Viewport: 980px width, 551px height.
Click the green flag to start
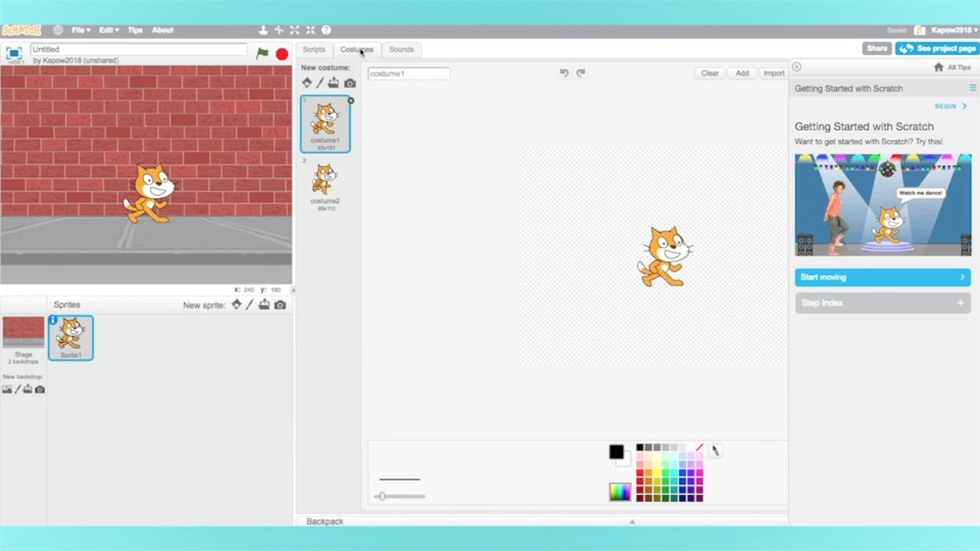point(262,54)
